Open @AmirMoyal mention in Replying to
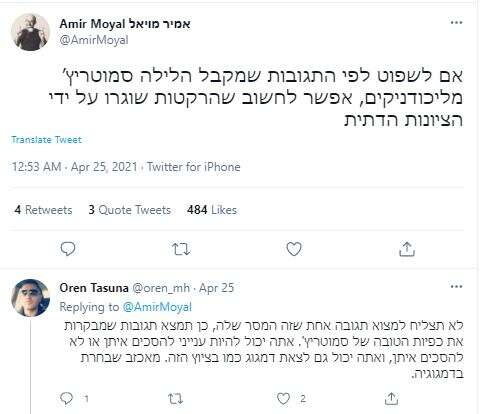The image size is (497, 414). click(157, 307)
